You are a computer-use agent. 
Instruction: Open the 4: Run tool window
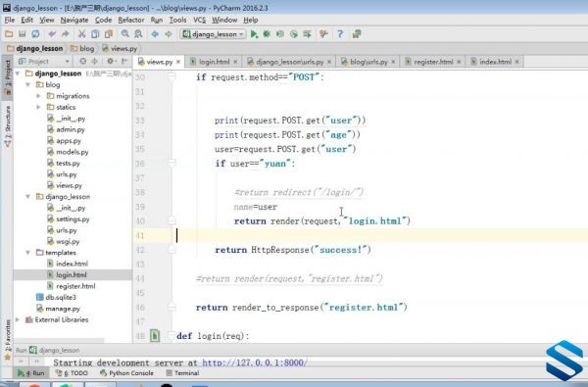31,373
